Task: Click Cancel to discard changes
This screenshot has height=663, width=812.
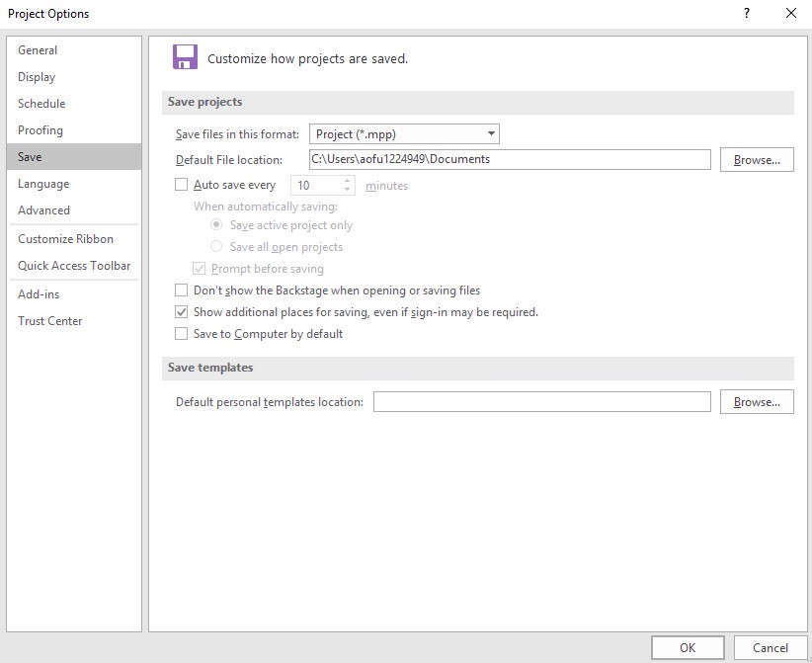Action: click(771, 648)
